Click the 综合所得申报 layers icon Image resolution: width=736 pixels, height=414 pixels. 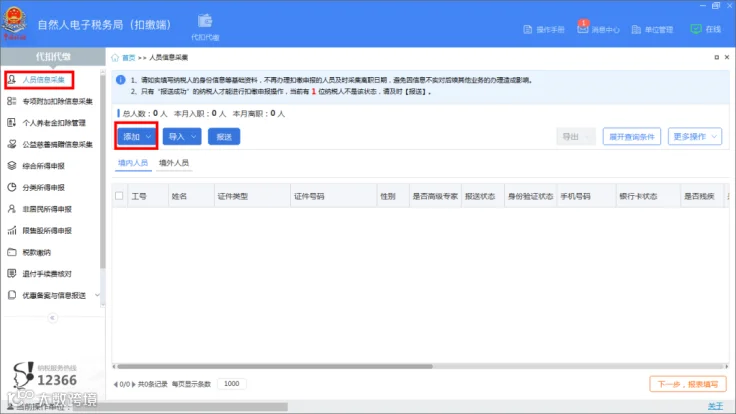12,166
